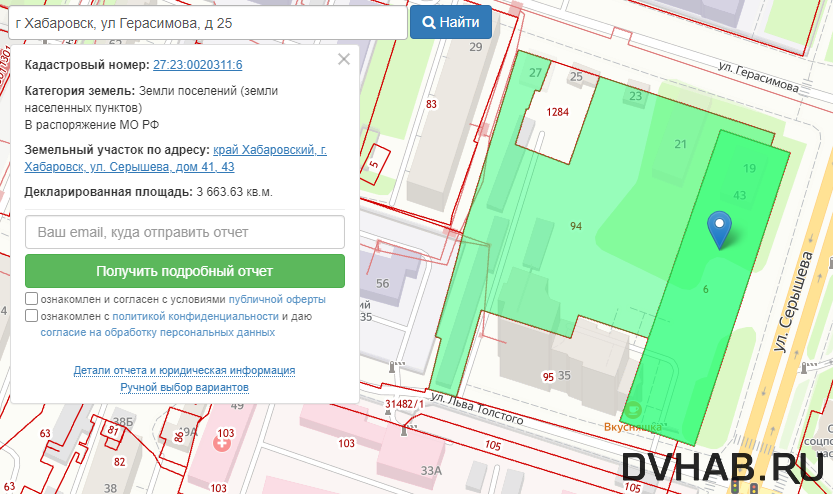Open Ручной выбор вариантов link
Image resolution: width=833 pixels, height=494 pixels.
tap(184, 387)
